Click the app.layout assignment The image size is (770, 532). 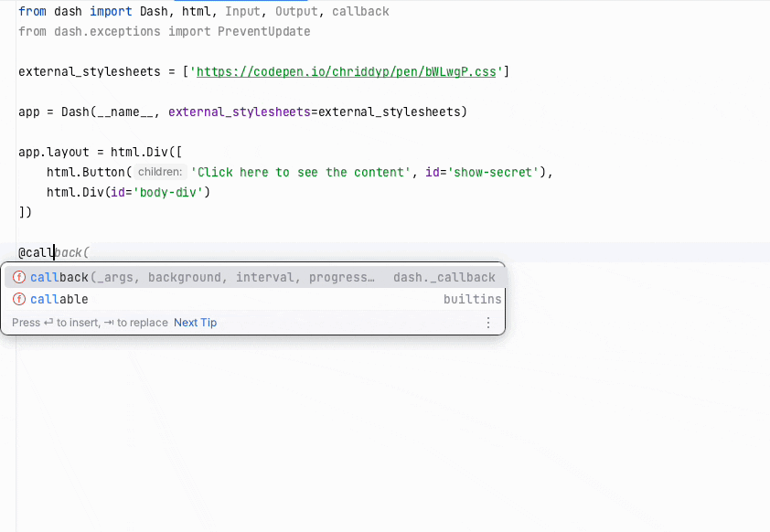54,152
